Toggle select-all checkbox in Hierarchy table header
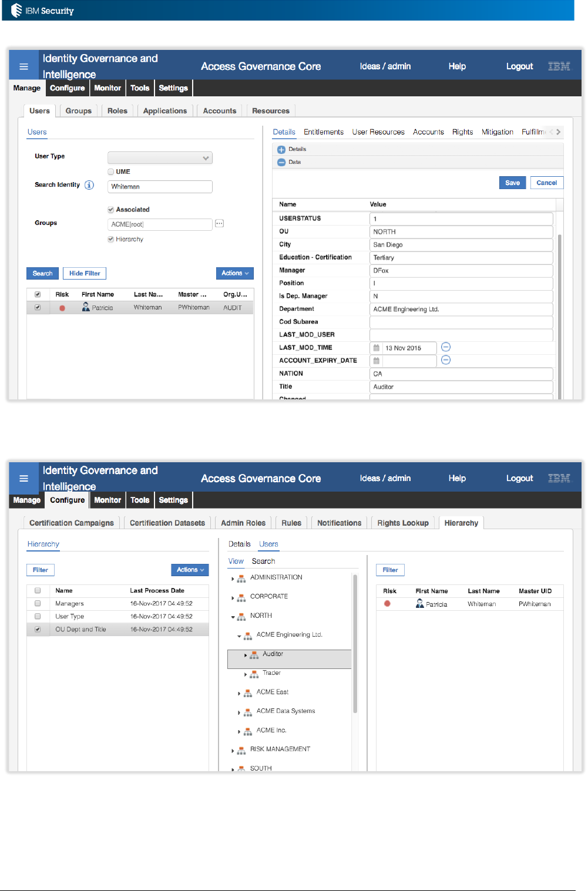 (38, 590)
